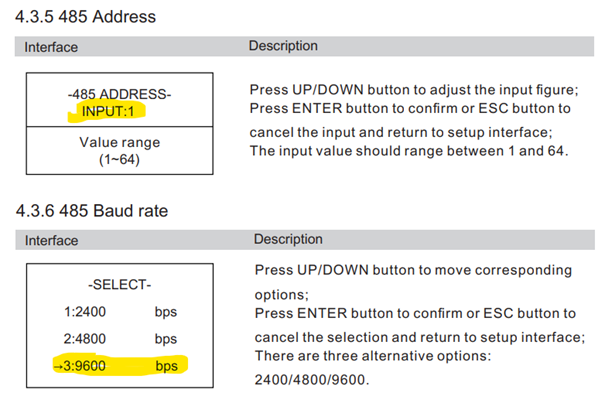Image resolution: width=605 pixels, height=403 pixels.
Task: Click the Interface header above the 485 ADDRESS box
Action: coord(51,47)
